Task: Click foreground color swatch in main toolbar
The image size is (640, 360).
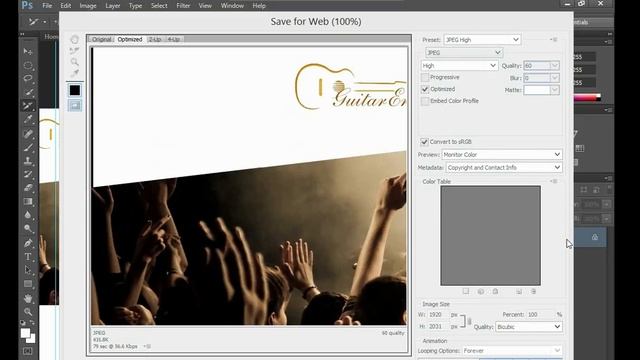Action: 25,333
